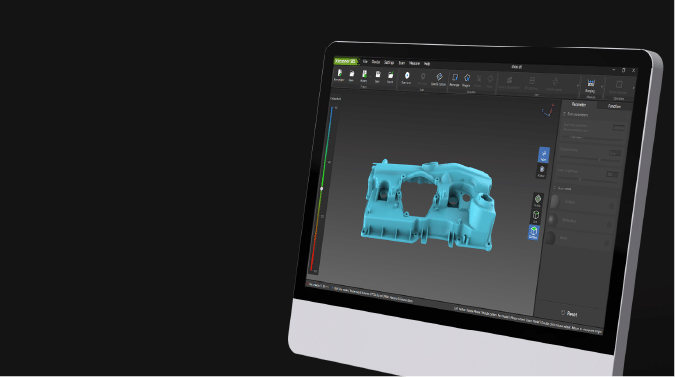Click the Ranging measure tool icon

tap(591, 85)
